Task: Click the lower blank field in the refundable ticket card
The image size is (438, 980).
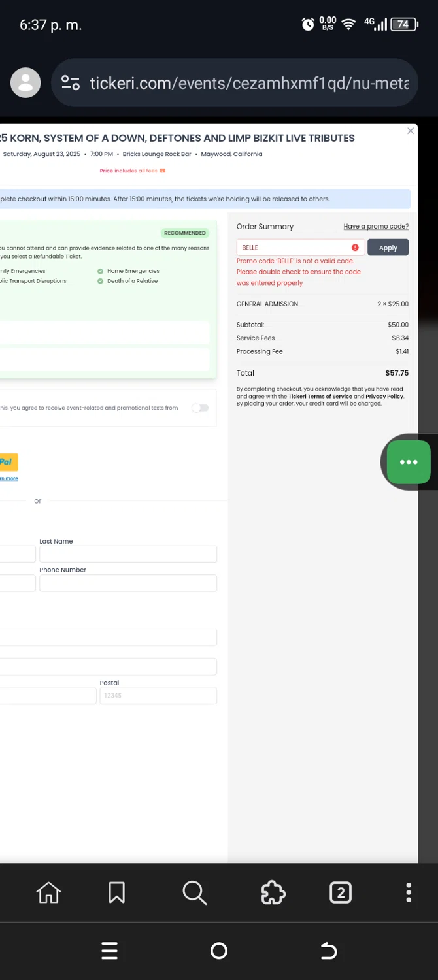Action: (105, 359)
